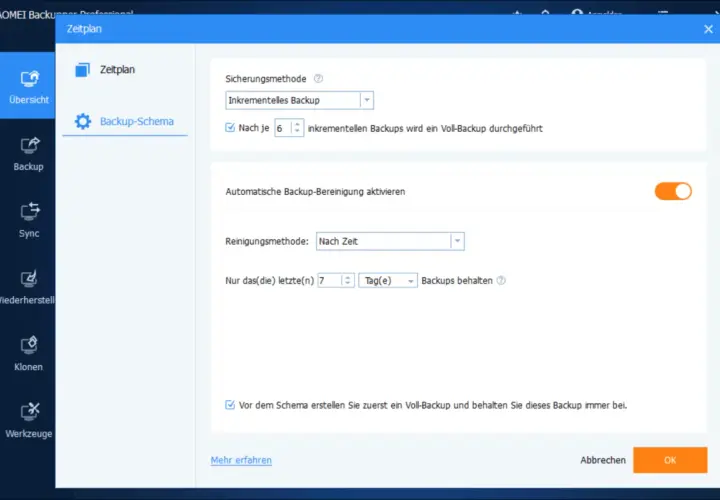Select the Klonen clone section

[28, 354]
